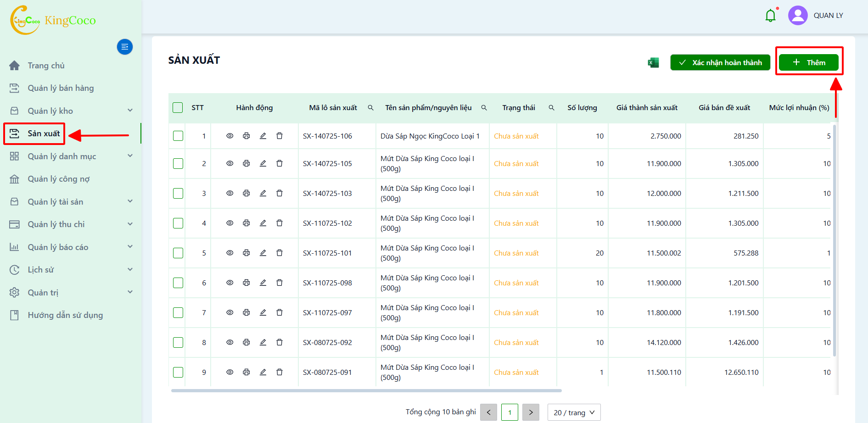Delete batch SX-140725-106
This screenshot has width=868, height=423.
280,136
